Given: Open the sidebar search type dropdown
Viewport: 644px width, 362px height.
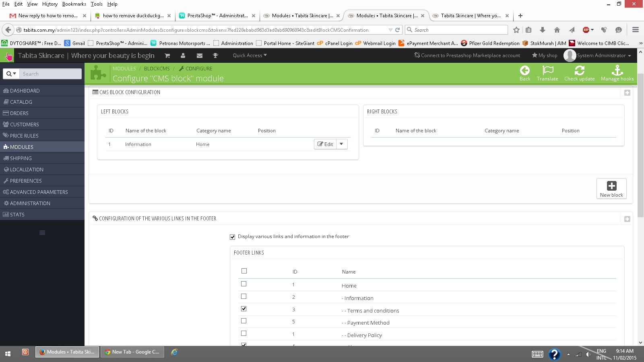Looking at the screenshot, I should point(11,74).
